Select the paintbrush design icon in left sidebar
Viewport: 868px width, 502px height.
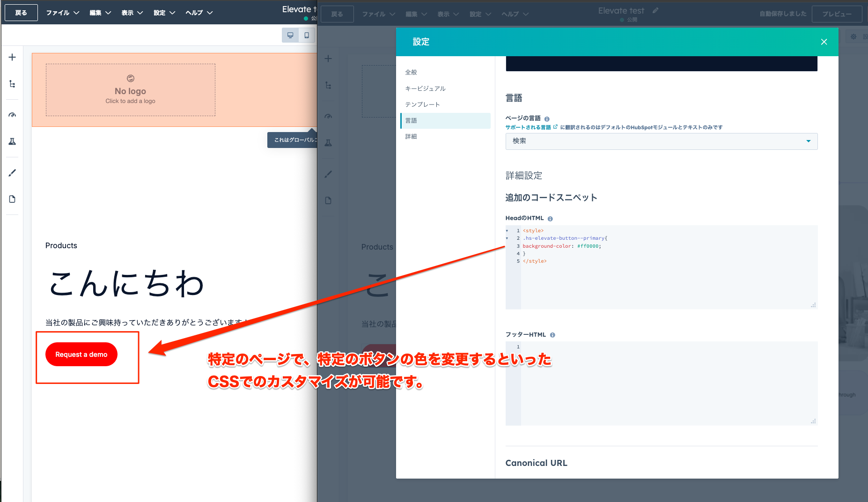[12, 173]
